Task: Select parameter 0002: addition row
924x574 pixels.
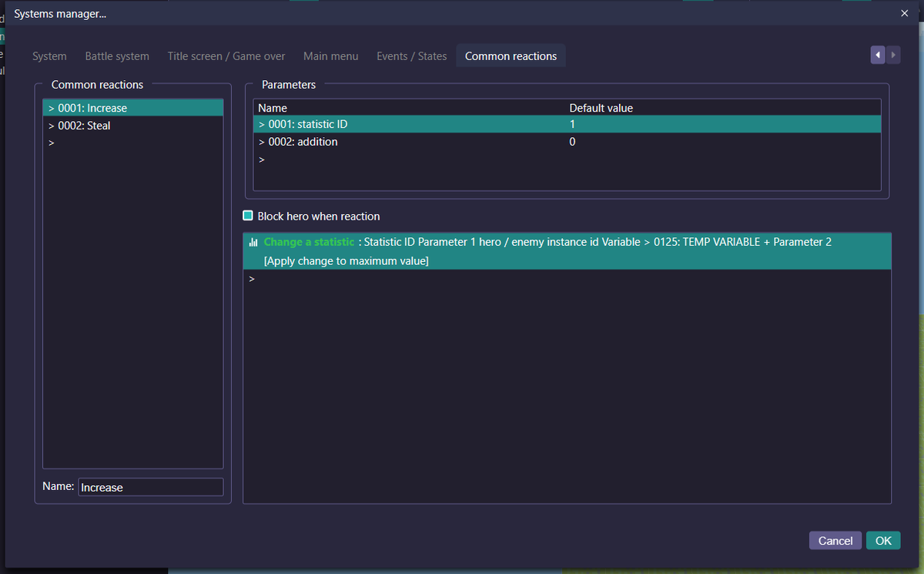Action: click(567, 142)
